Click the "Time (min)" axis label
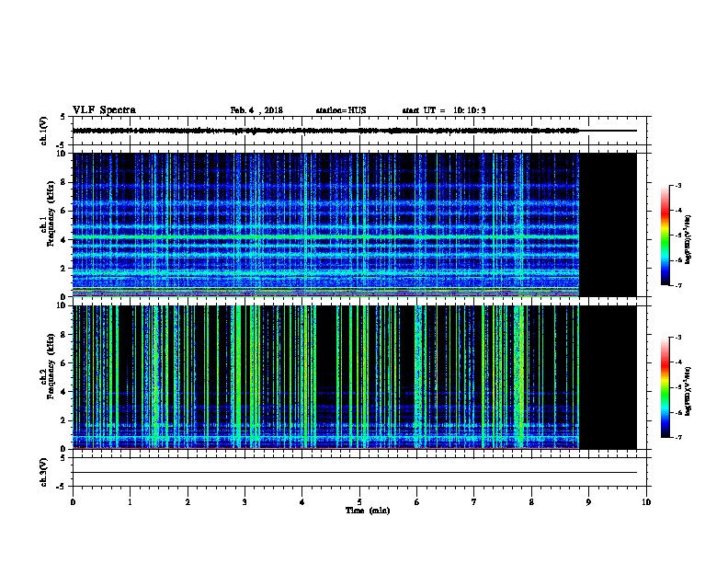The image size is (728, 563). click(368, 511)
